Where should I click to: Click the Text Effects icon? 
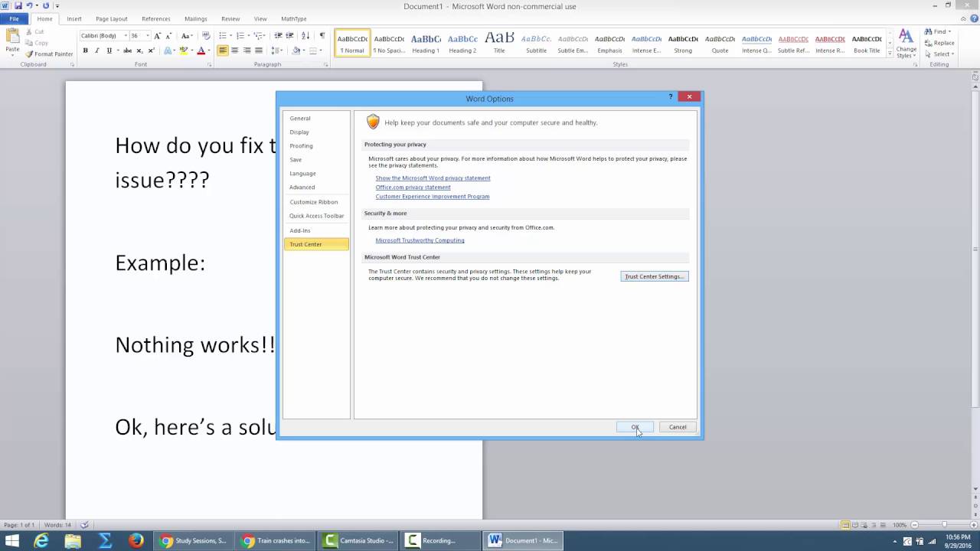(168, 51)
